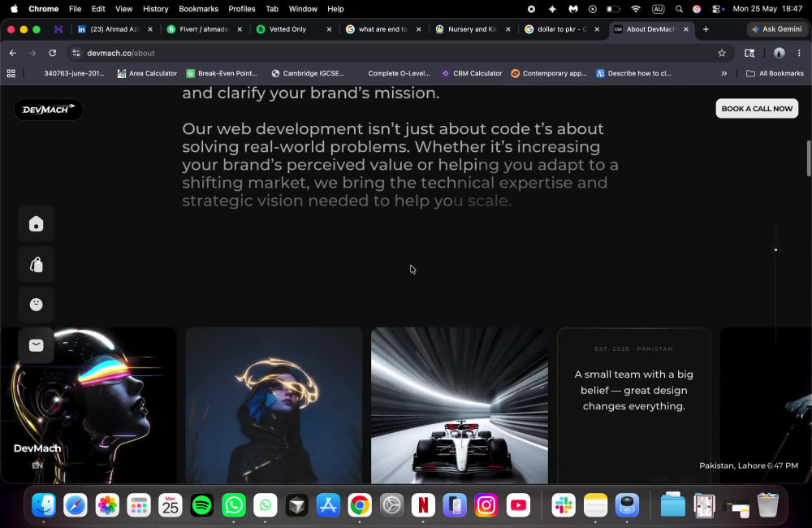Open the Cambridge IGCSE bookmark
This screenshot has height=528, width=812.
coord(308,74)
